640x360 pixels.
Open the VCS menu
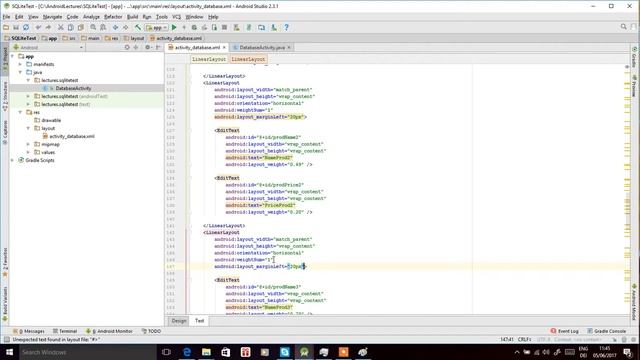coord(176,17)
